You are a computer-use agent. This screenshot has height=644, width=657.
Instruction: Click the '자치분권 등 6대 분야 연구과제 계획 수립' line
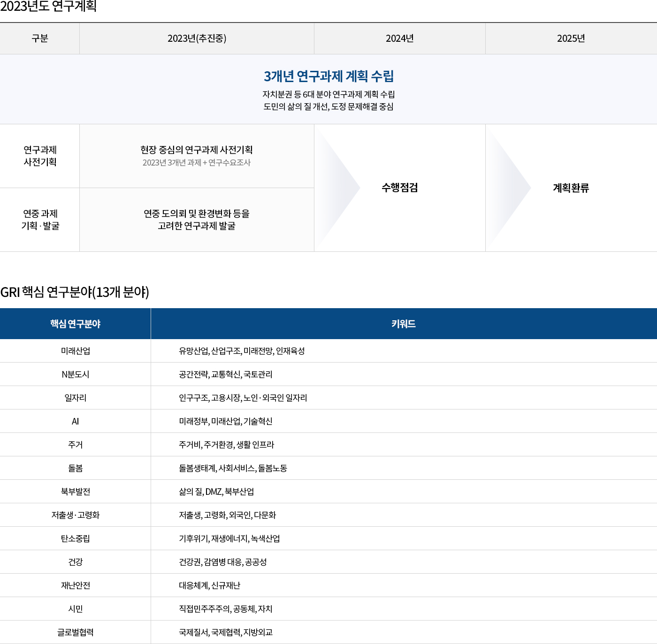click(328, 94)
